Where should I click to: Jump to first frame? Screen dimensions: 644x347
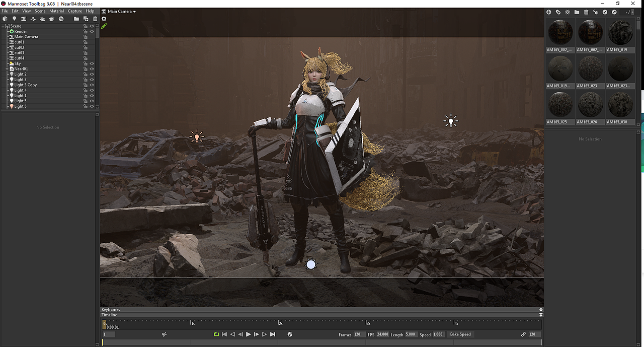pyautogui.click(x=224, y=334)
